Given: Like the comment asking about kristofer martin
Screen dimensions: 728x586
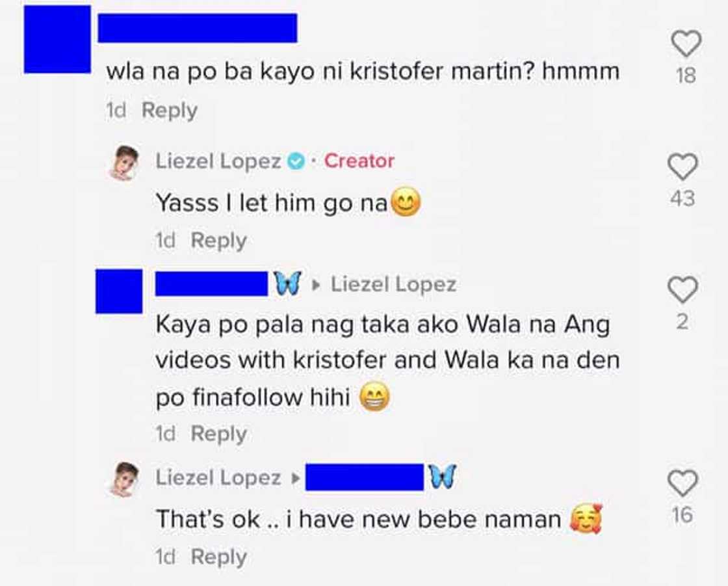Looking at the screenshot, I should (x=686, y=45).
